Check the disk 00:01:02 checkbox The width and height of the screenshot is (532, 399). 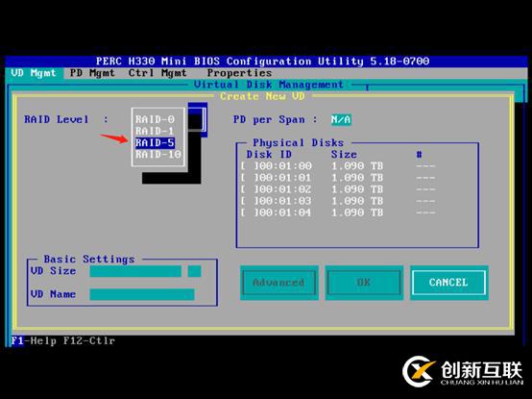(249, 189)
